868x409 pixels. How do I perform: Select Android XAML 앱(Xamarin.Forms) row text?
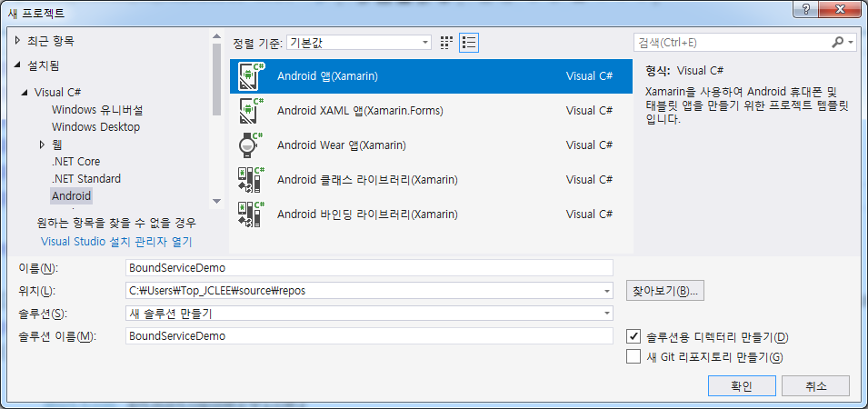coord(360,111)
